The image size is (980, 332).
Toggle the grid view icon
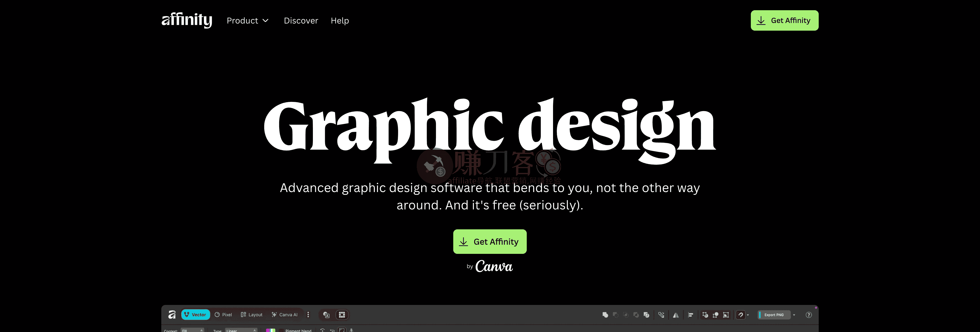pyautogui.click(x=342, y=315)
